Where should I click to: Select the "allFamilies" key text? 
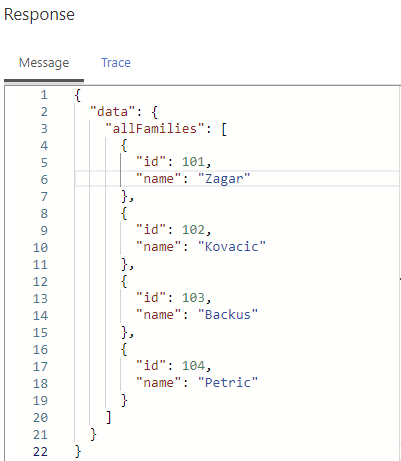click(x=155, y=129)
